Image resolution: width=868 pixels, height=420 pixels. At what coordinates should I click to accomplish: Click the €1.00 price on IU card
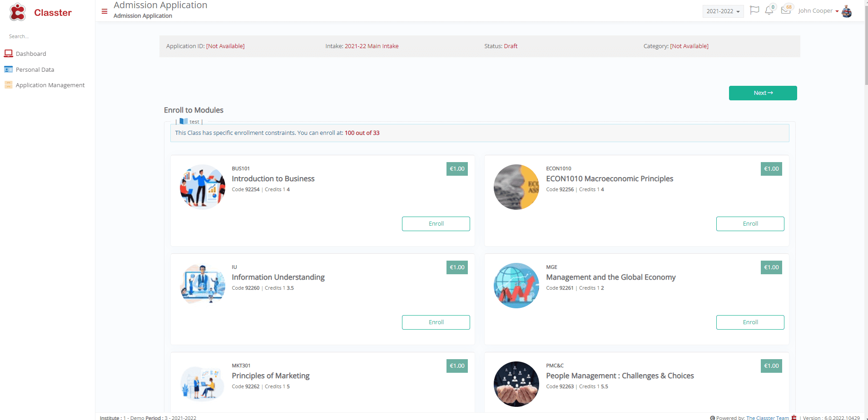[x=457, y=267]
